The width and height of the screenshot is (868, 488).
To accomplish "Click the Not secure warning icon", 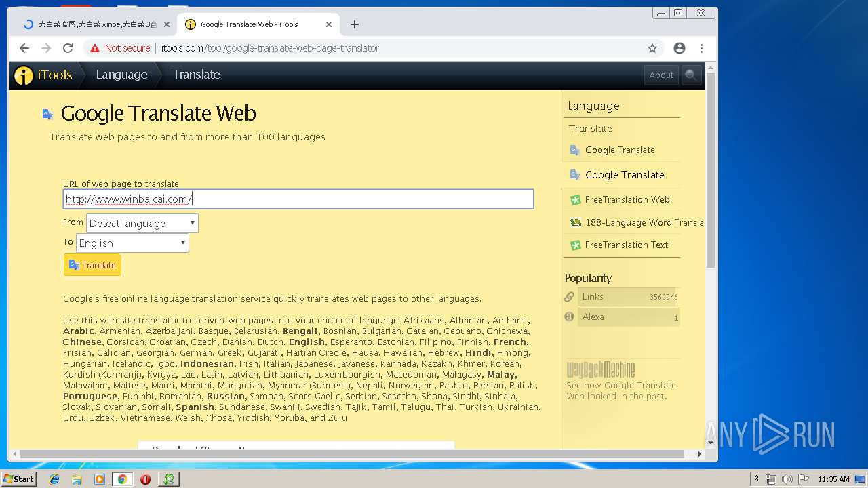I will (95, 48).
